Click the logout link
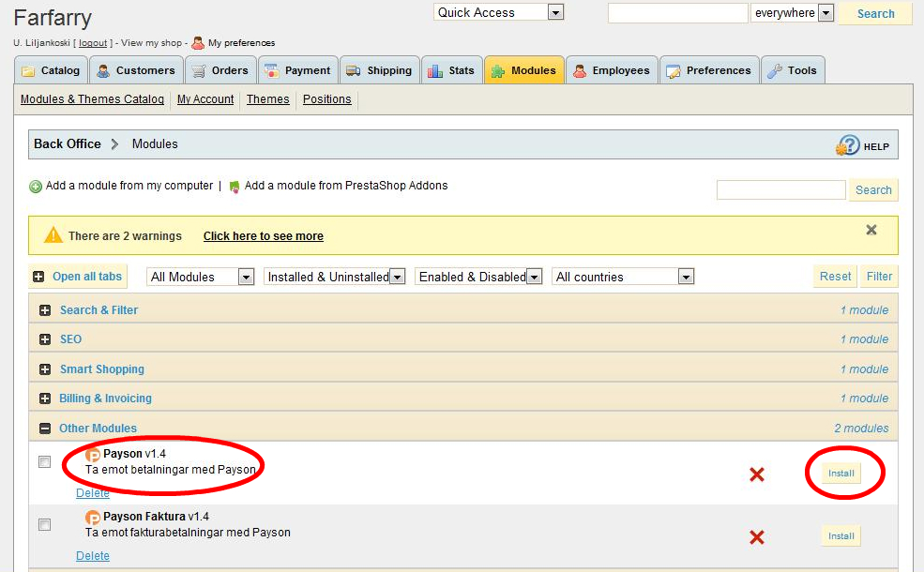This screenshot has height=572, width=924. point(93,43)
